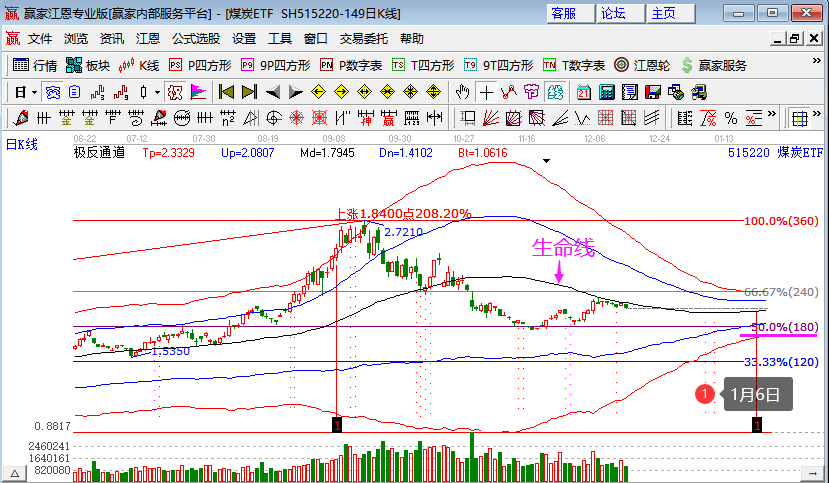Expand the 日 period dropdown arrow
829x483 pixels.
tap(34, 92)
